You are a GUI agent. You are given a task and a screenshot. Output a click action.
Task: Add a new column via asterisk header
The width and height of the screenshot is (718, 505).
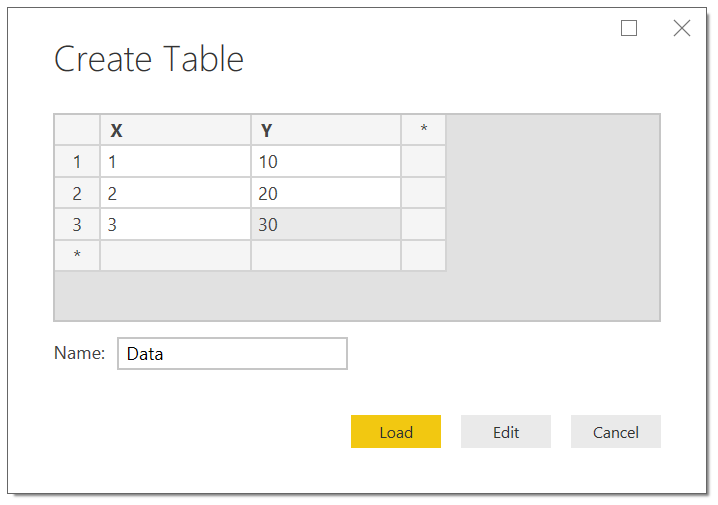tap(424, 130)
